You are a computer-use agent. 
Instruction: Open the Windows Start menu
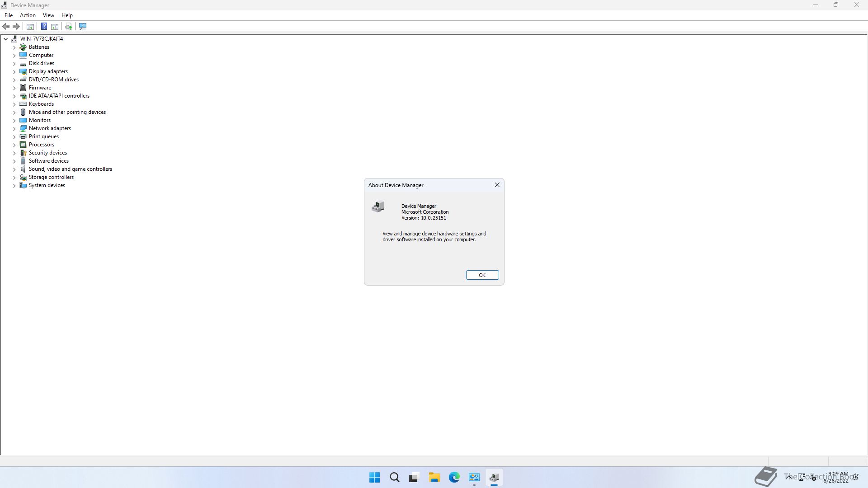374,478
